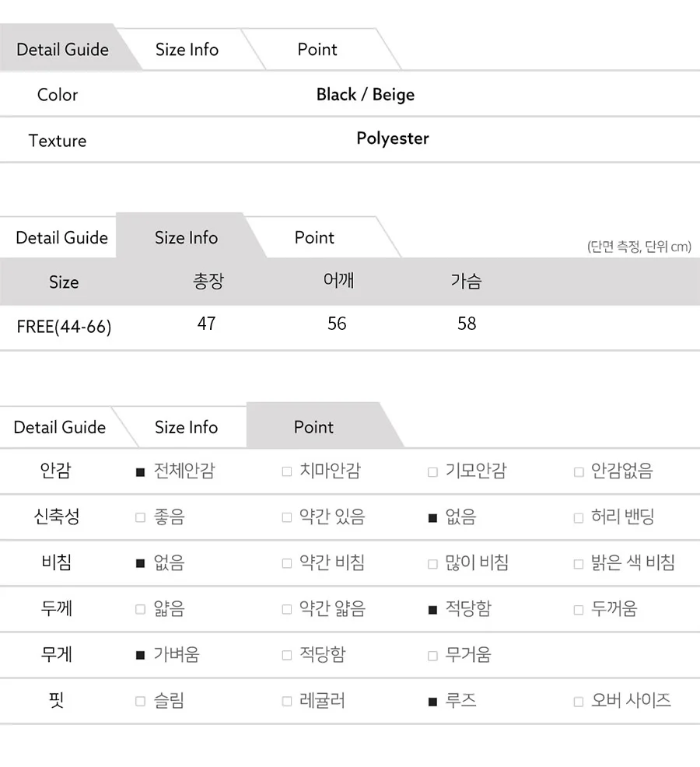This screenshot has height=767, width=700.
Task: Select the top Detail Guide tab
Action: click(63, 50)
